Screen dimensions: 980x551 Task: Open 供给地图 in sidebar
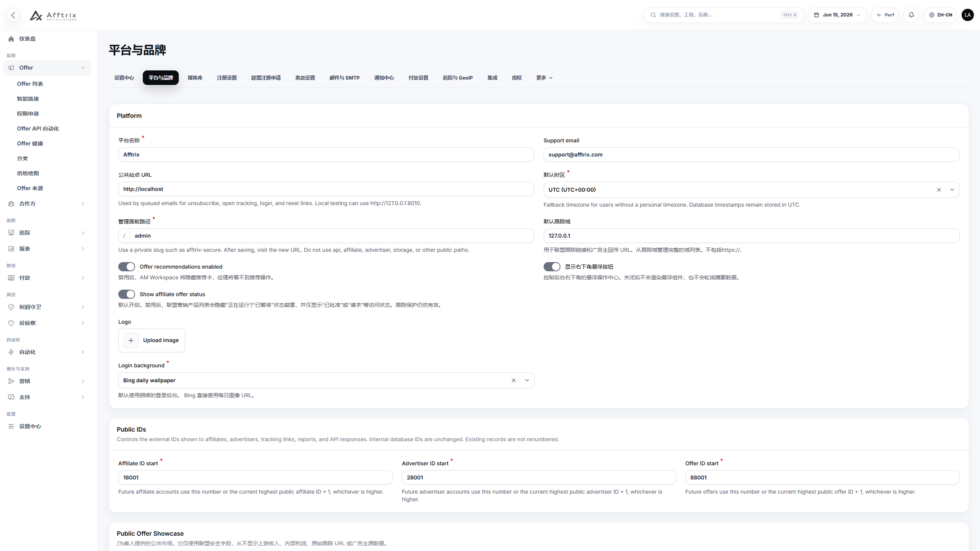(28, 173)
